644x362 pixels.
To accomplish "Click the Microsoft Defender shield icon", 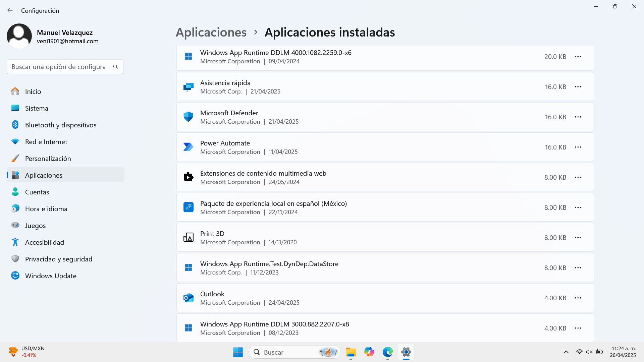I will click(x=188, y=117).
